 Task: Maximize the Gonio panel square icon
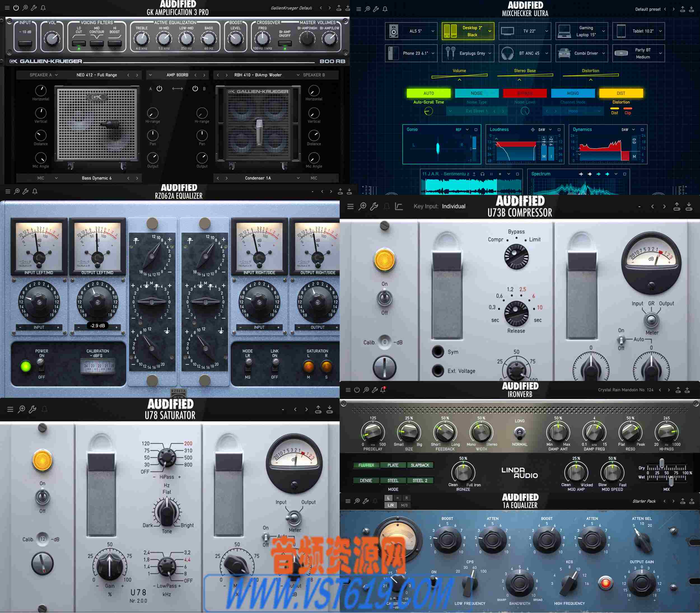click(x=476, y=130)
